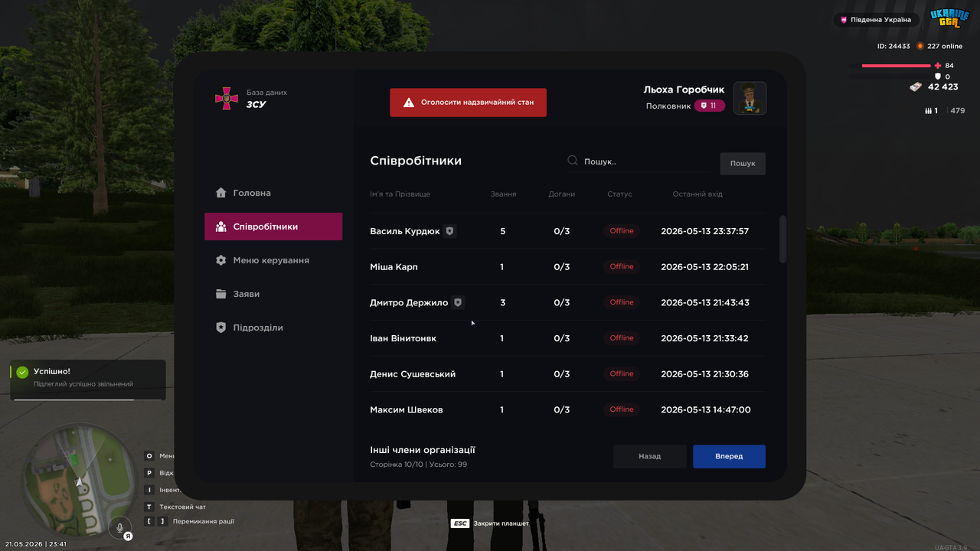Screen dimensions: 980x551
Task: Click the Догани column header
Action: pyautogui.click(x=562, y=194)
